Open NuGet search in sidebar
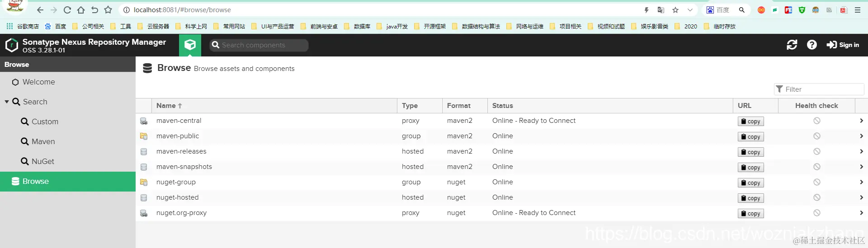This screenshot has width=868, height=248. 38,161
